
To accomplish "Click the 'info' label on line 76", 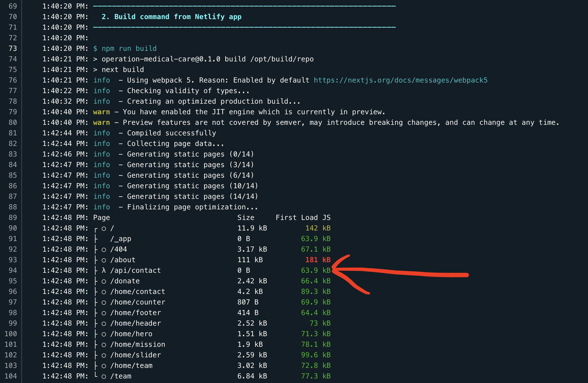I will (102, 80).
